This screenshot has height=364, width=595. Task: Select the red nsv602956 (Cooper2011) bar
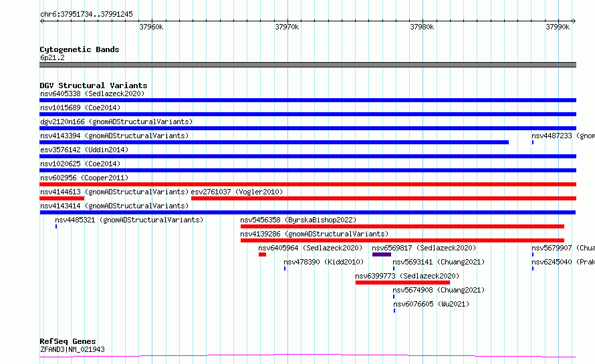coord(308,184)
